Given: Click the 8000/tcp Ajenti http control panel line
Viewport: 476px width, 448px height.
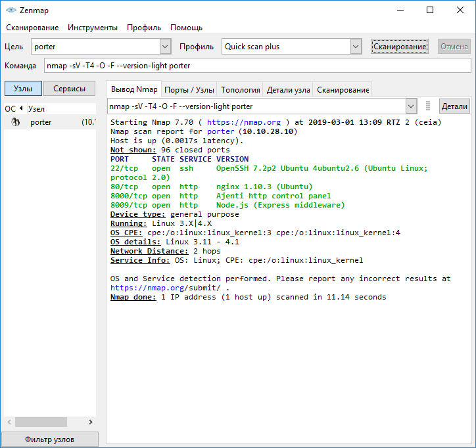Looking at the screenshot, I should pos(221,196).
